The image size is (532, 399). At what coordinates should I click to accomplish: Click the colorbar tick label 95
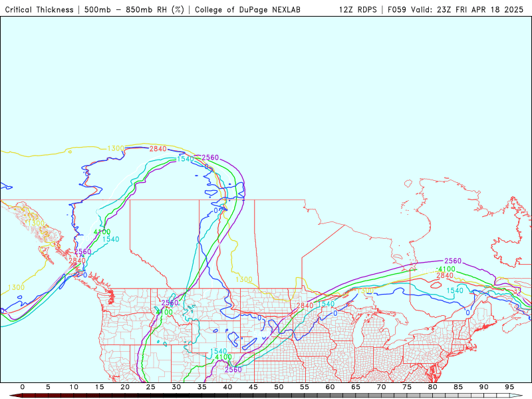509,387
